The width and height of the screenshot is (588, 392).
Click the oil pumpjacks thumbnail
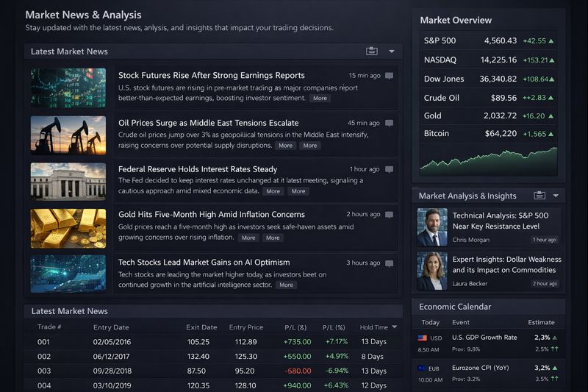click(68, 135)
